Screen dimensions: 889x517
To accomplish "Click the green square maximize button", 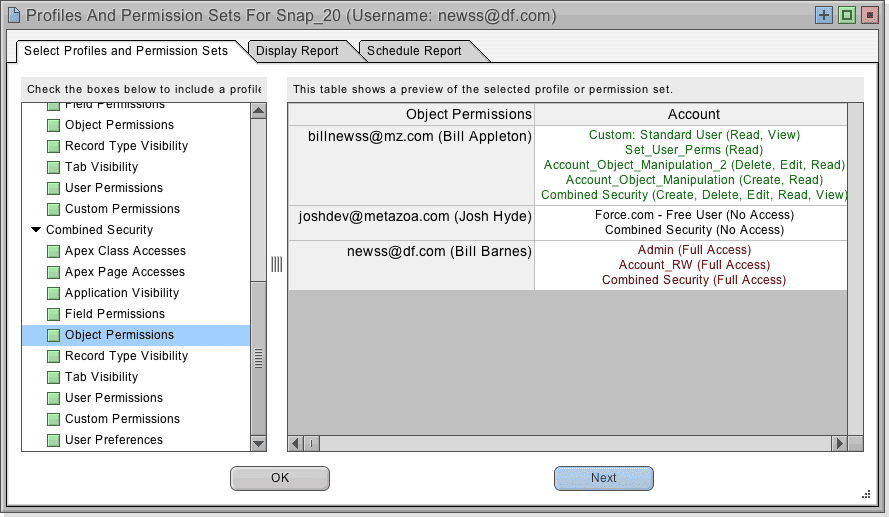I will pos(847,15).
